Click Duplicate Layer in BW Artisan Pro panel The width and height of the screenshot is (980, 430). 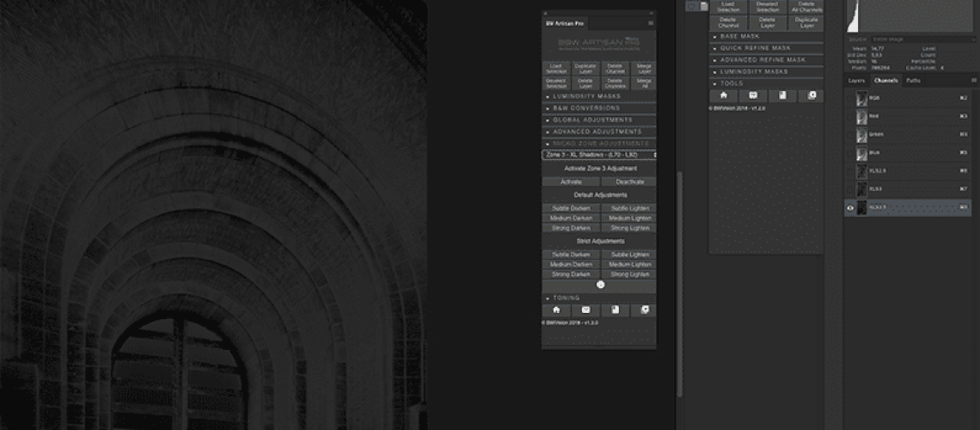(585, 68)
